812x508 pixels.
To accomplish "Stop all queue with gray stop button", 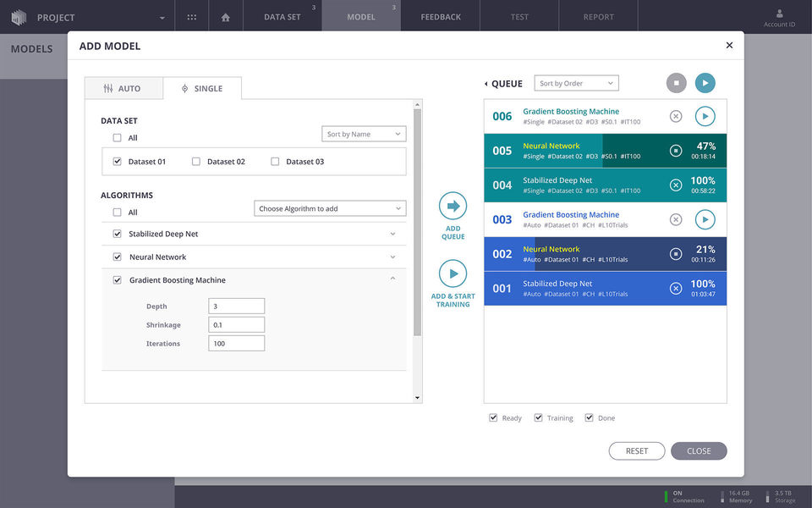I will [676, 83].
